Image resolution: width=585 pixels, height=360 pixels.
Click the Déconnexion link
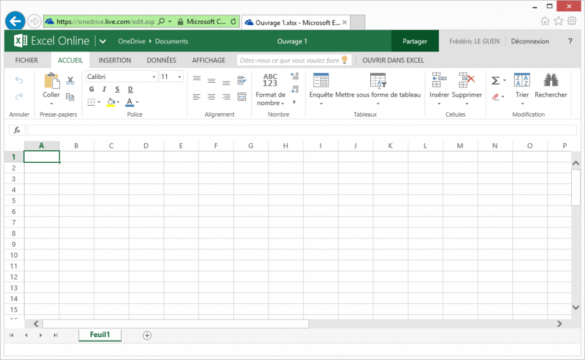(x=530, y=41)
